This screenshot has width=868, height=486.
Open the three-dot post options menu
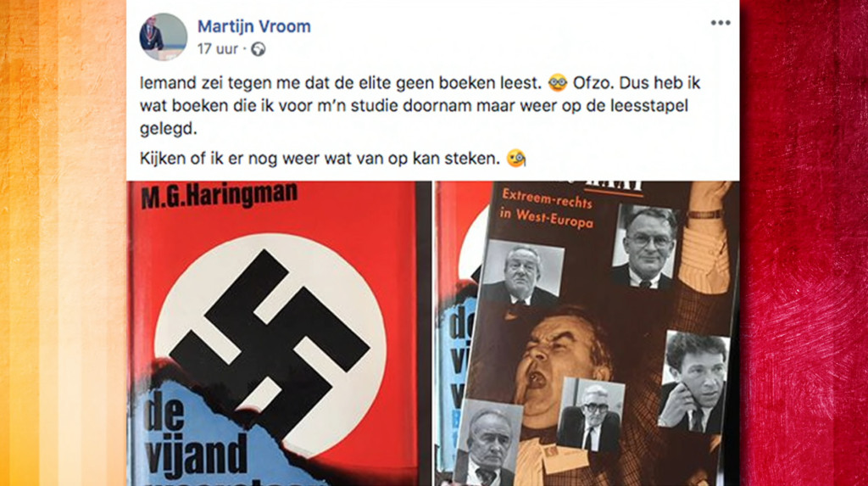[x=721, y=23]
